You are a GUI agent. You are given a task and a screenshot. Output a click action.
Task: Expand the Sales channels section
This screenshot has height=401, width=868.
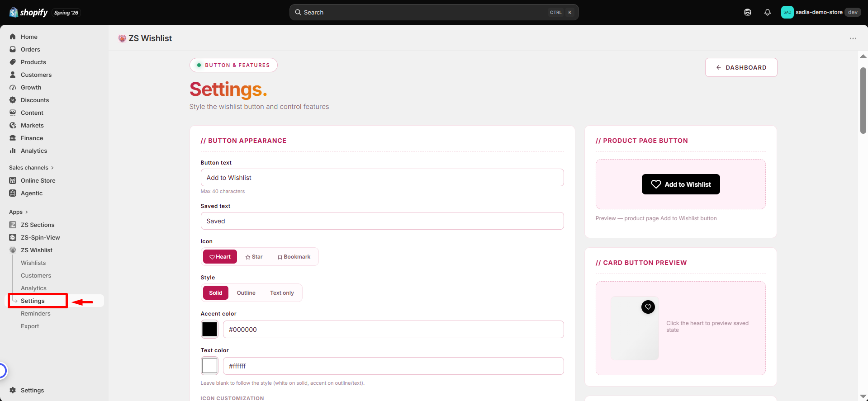point(31,168)
